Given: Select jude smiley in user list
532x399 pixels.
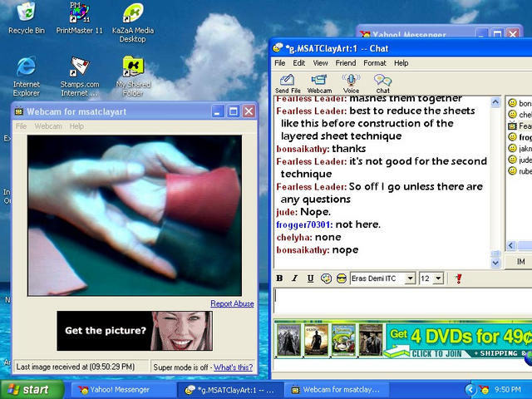Looking at the screenshot, I should click(512, 160).
